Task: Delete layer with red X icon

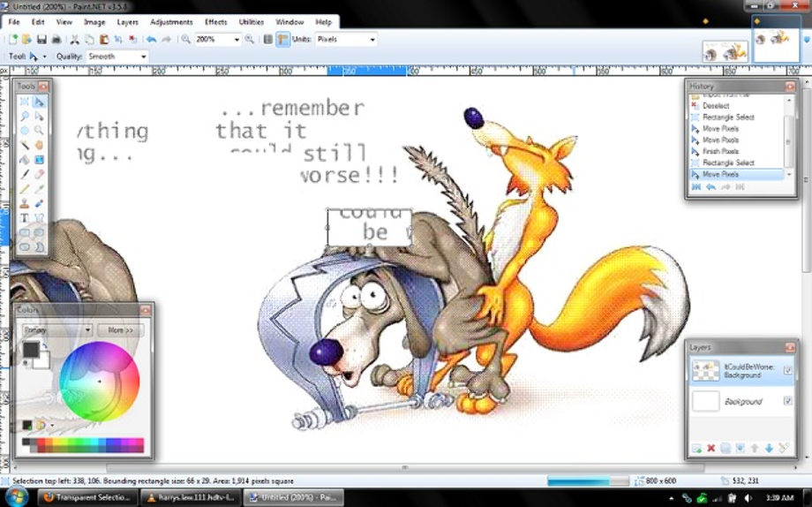Action: [x=710, y=449]
